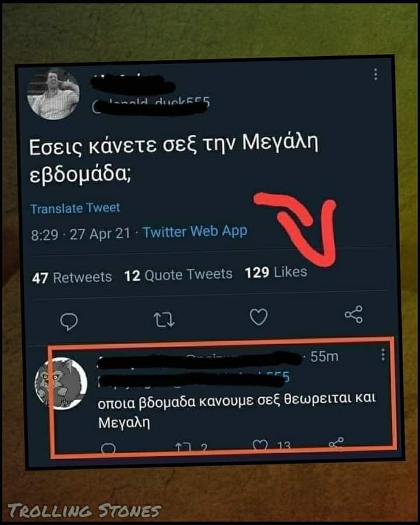Click the reply icon under main tweet
The height and width of the screenshot is (525, 420).
[69, 322]
